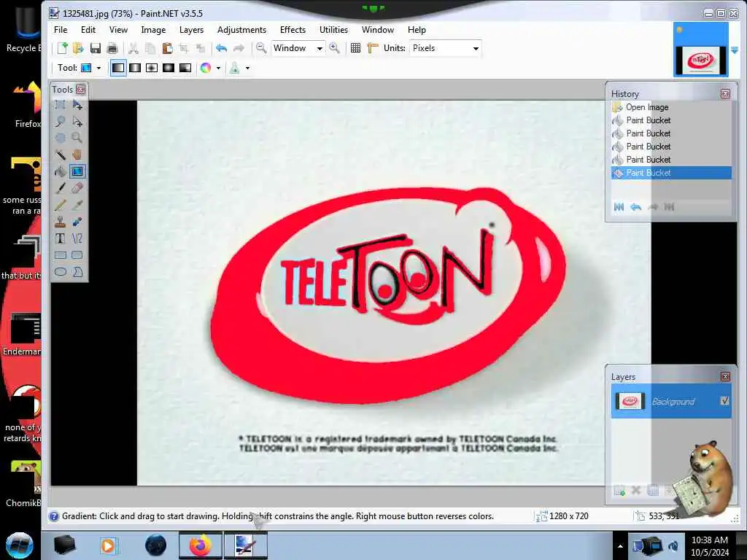Choose the Linear gradient type
This screenshot has height=560, width=747.
118,68
